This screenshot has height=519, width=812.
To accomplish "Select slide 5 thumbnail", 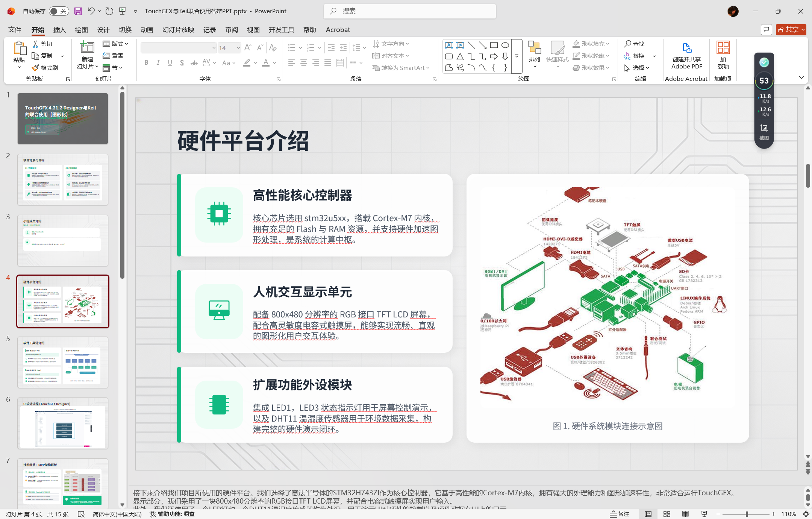I will [62, 362].
